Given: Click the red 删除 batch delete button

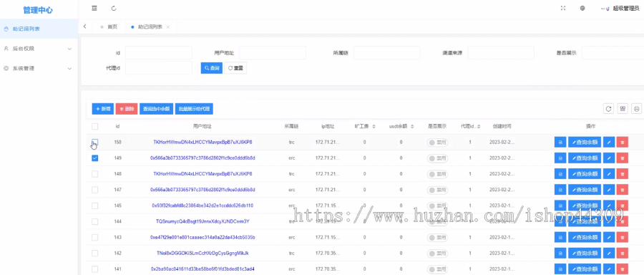Looking at the screenshot, I should click(127, 109).
